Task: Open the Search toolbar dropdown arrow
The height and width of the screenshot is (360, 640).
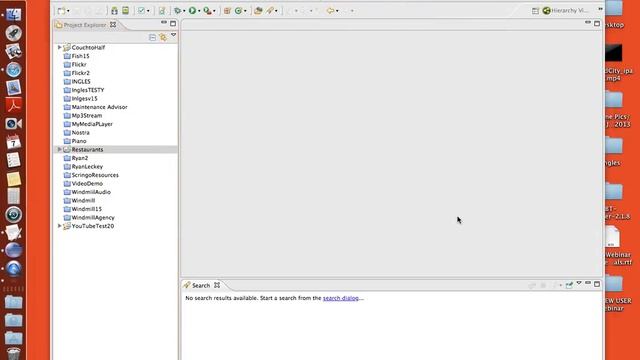Action: [276, 11]
